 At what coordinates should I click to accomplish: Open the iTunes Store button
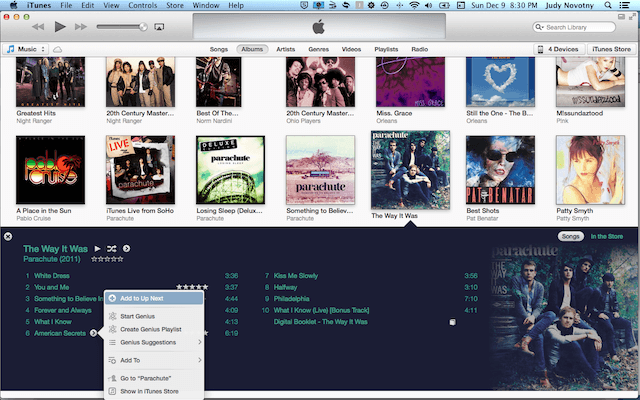[611, 49]
